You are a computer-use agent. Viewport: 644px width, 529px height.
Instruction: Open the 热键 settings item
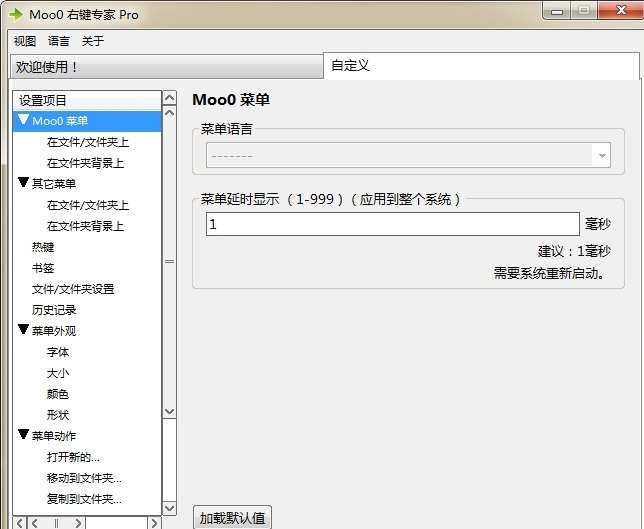[x=43, y=247]
